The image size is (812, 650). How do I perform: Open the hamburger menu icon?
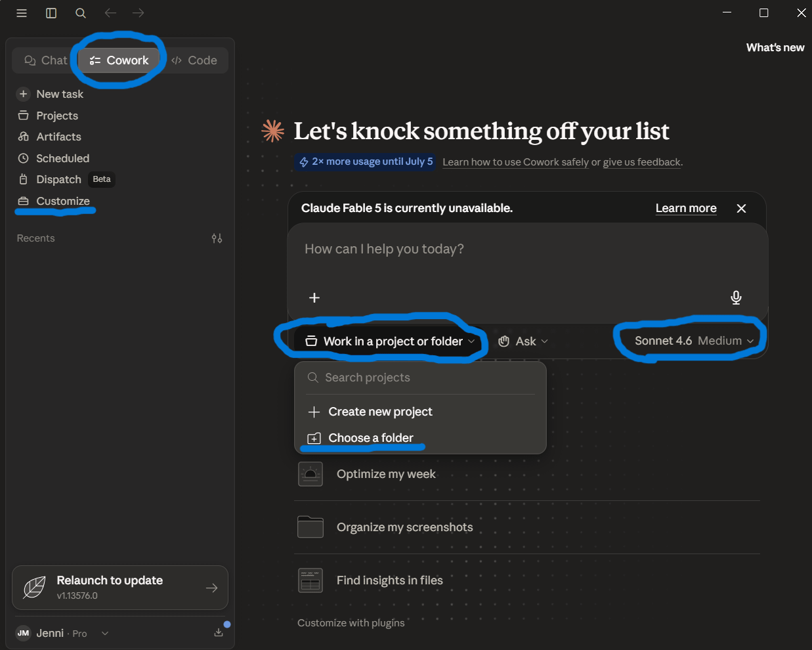pyautogui.click(x=22, y=13)
